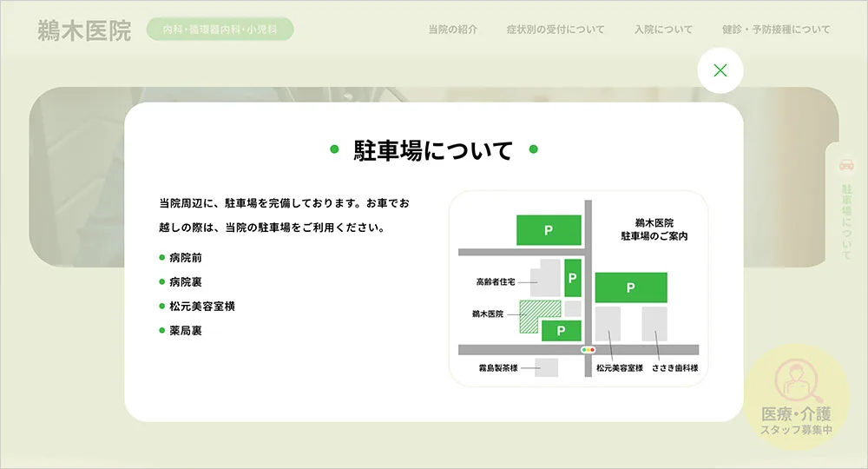This screenshot has width=868, height=469.
Task: Click the P lot beside 高齢者住宅
Action: 572,278
